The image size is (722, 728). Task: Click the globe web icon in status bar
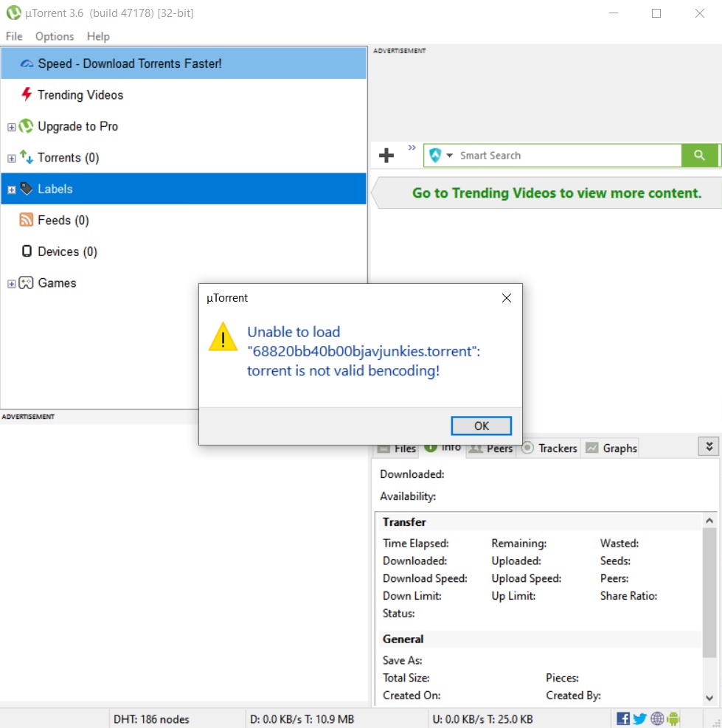[657, 718]
